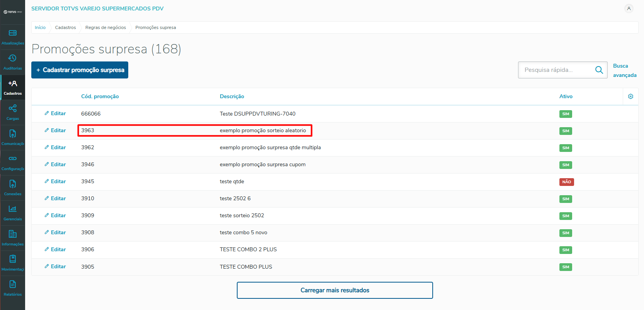Open the Informações building icon
Viewport: 644px width, 310px height.
pyautogui.click(x=13, y=234)
